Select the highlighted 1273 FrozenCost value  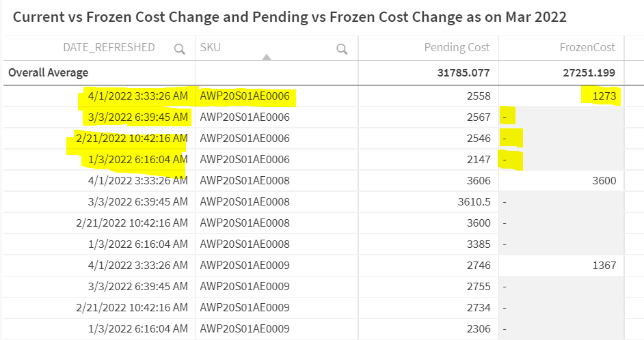604,96
